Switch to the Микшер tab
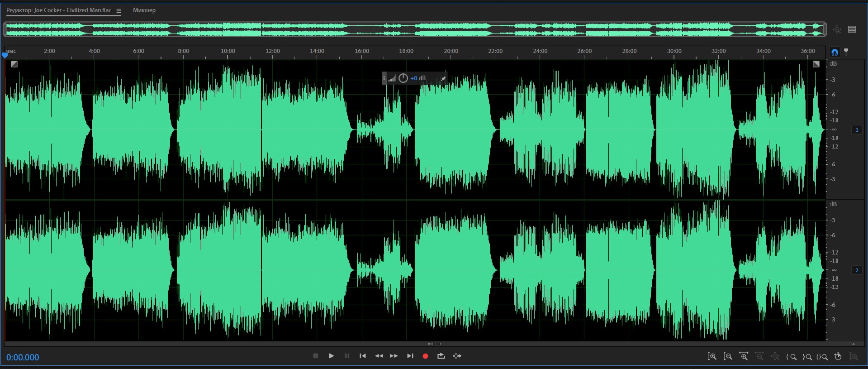Viewport: 868px width, 369px height. (144, 10)
